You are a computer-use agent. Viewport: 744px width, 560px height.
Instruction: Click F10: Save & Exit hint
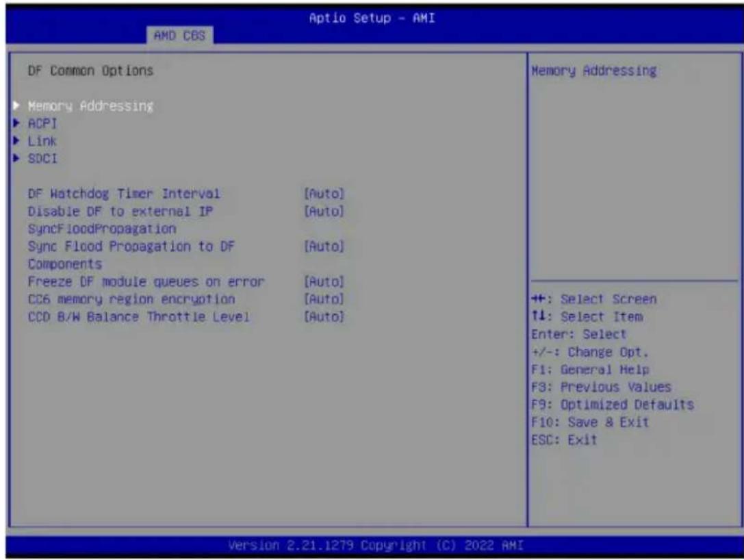590,422
